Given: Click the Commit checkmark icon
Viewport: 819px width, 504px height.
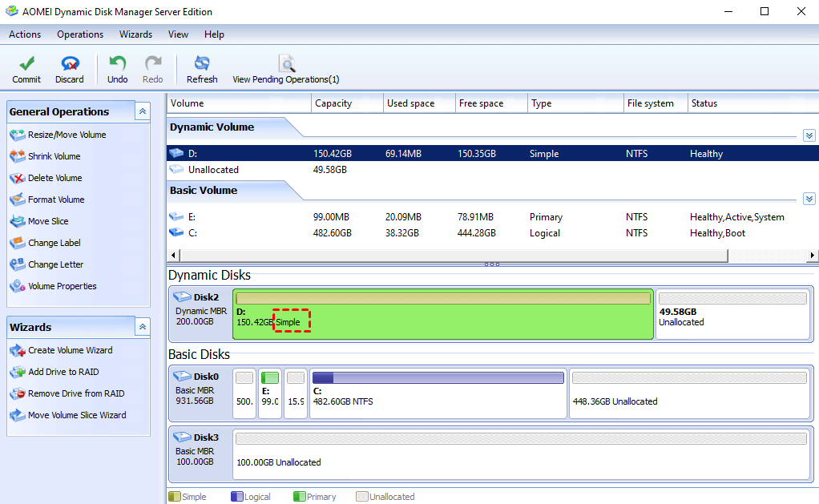Looking at the screenshot, I should tap(26, 64).
